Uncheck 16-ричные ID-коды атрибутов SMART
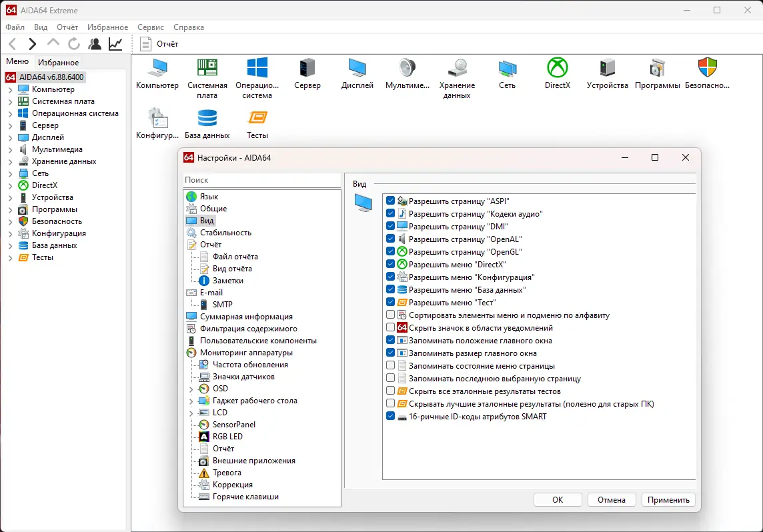 point(390,416)
